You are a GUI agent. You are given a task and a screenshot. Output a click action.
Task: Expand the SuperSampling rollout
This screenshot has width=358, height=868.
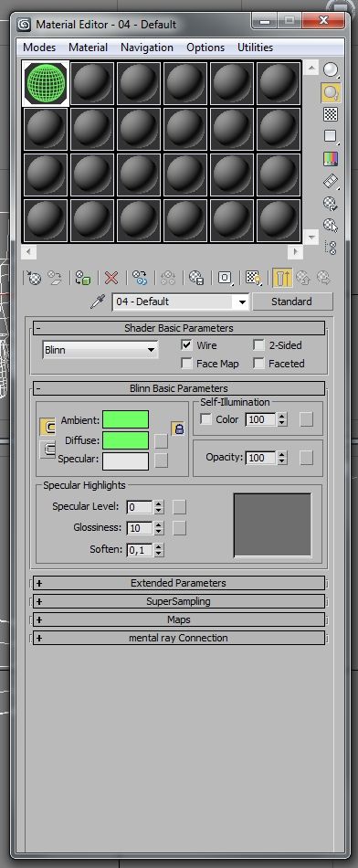point(179,601)
